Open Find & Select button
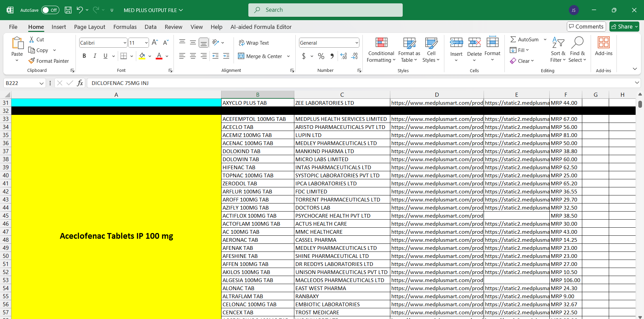This screenshot has width=644, height=319. click(577, 50)
